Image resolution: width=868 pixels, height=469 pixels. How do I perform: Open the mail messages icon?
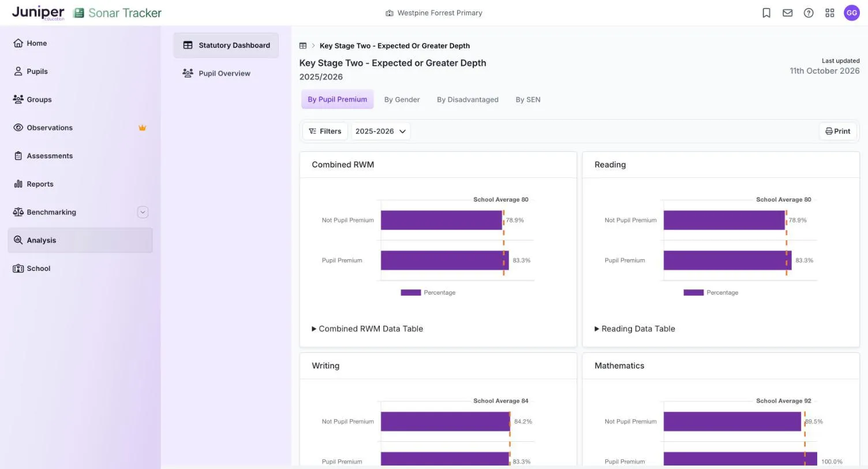click(787, 13)
